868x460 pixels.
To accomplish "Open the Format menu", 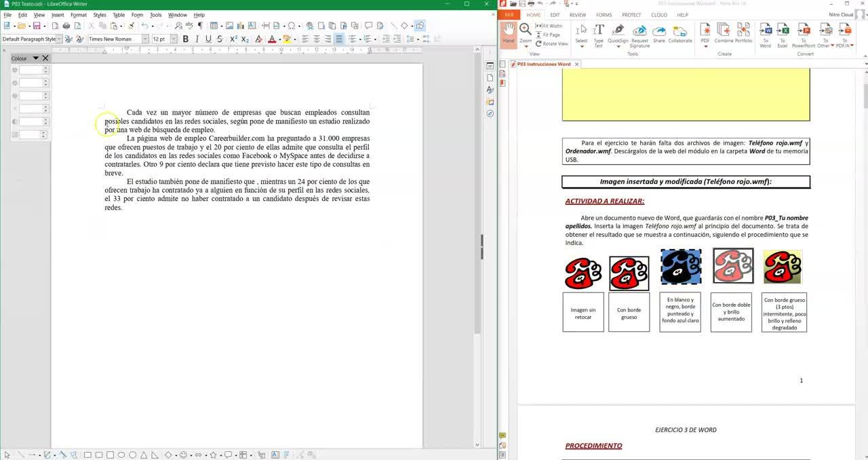I will [78, 15].
